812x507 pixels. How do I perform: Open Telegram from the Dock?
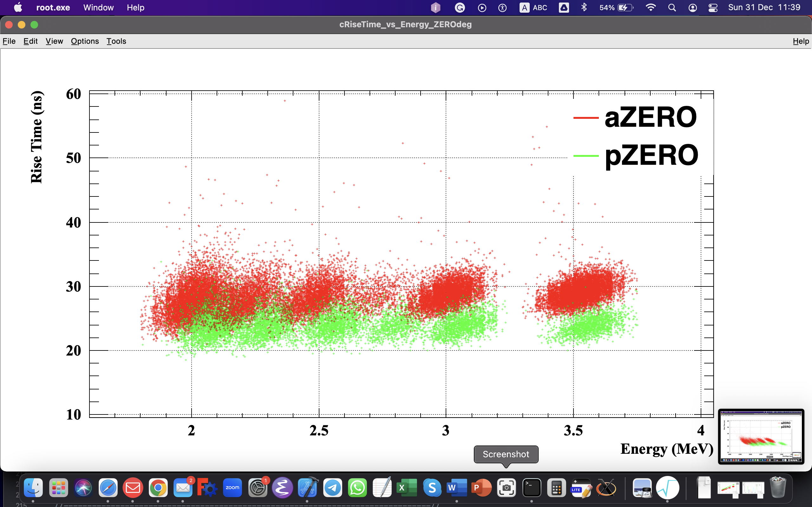(332, 488)
